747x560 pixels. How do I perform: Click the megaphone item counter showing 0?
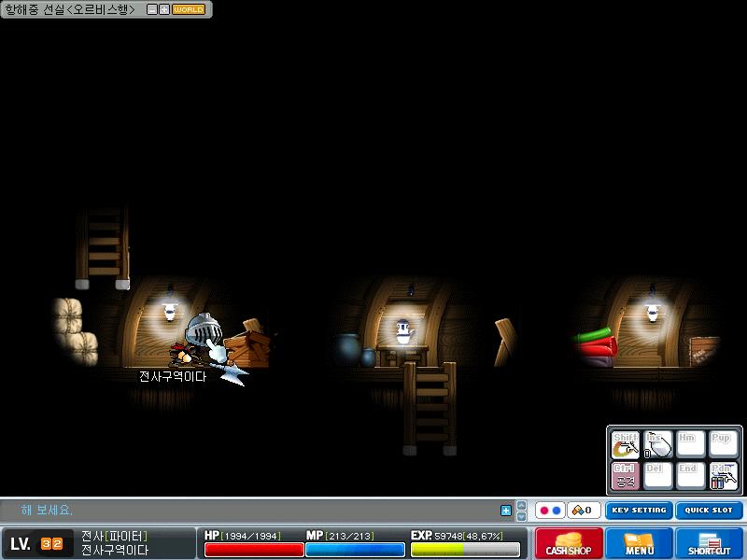(x=584, y=511)
